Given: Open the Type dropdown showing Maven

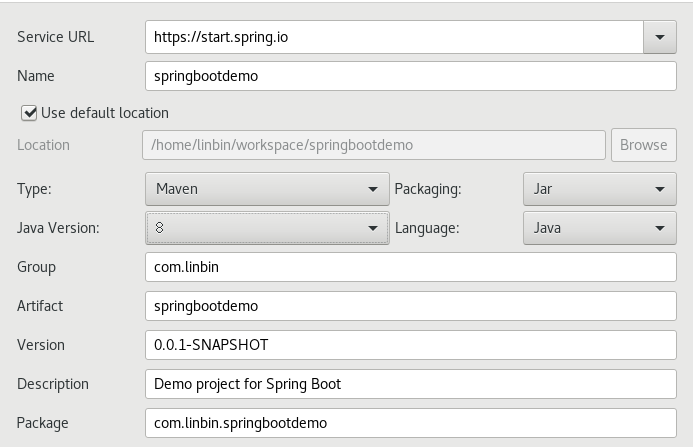Looking at the screenshot, I should (x=266, y=188).
